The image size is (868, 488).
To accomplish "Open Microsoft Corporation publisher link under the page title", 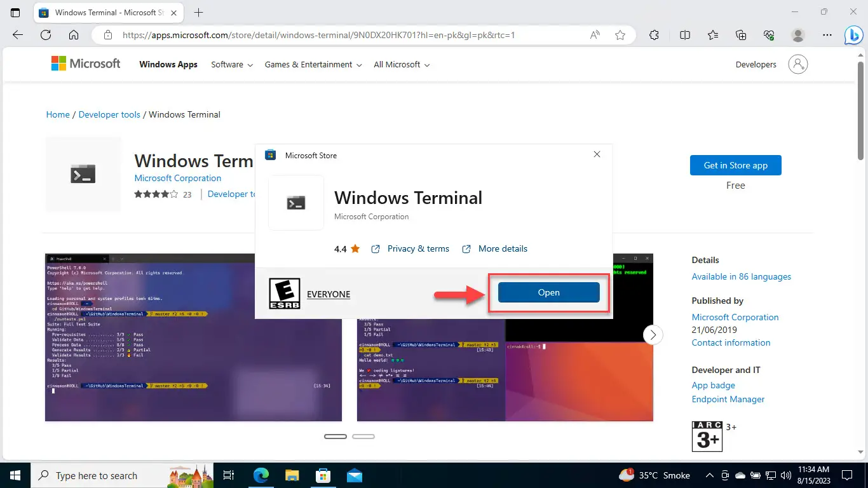I will (x=178, y=178).
